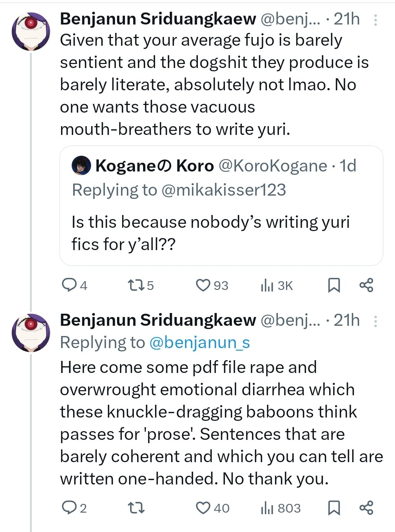Share the first tweet
395x532 pixels.
tap(366, 285)
